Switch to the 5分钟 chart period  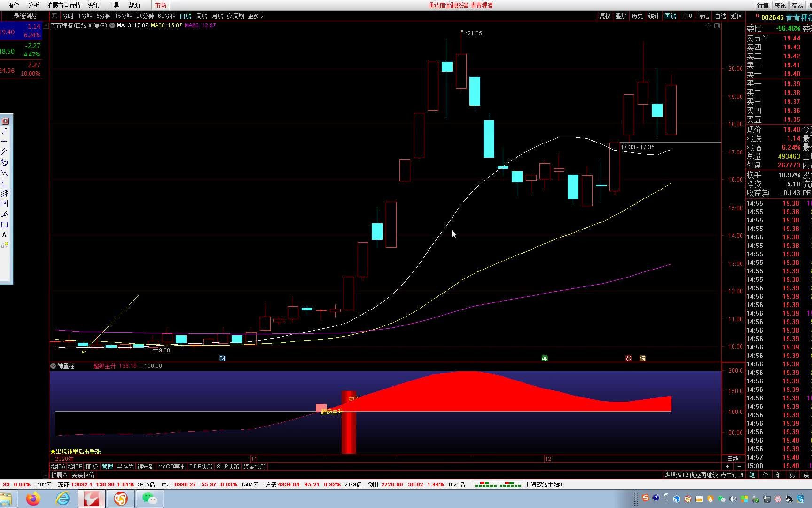[103, 16]
